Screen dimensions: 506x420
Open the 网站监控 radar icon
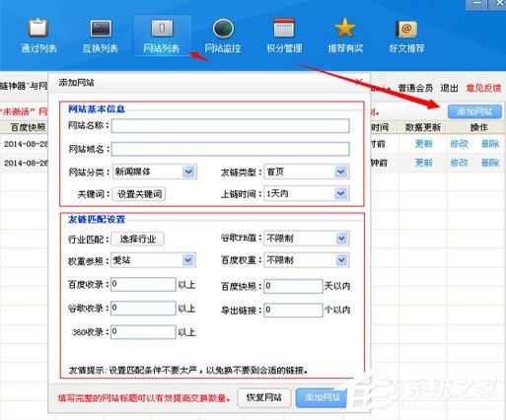pyautogui.click(x=223, y=29)
